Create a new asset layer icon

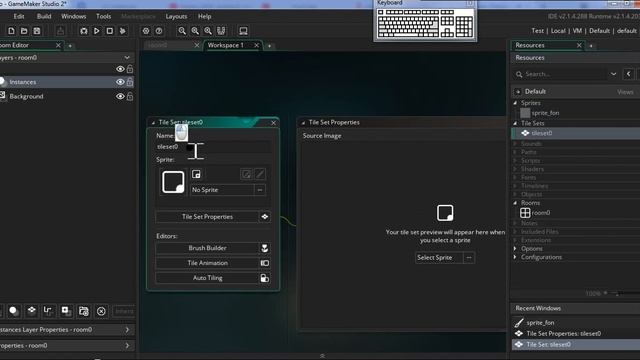coord(66,311)
